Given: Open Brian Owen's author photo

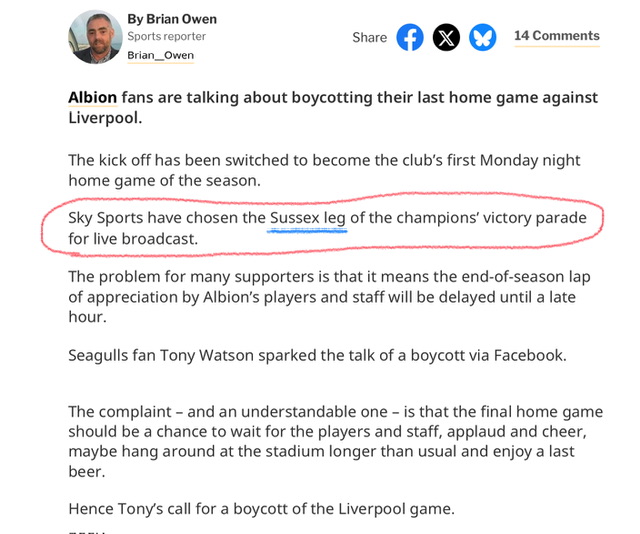Looking at the screenshot, I should pyautogui.click(x=95, y=37).
